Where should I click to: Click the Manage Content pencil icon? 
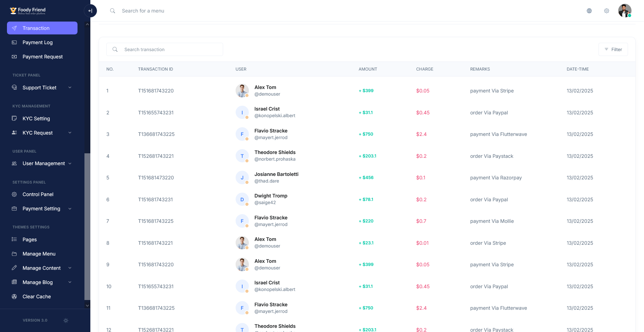[14, 268]
